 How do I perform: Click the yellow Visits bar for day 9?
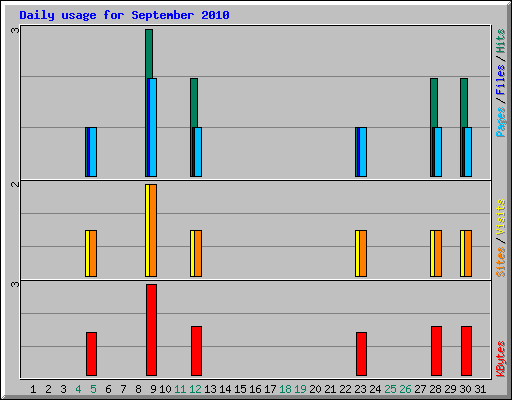[x=147, y=230]
